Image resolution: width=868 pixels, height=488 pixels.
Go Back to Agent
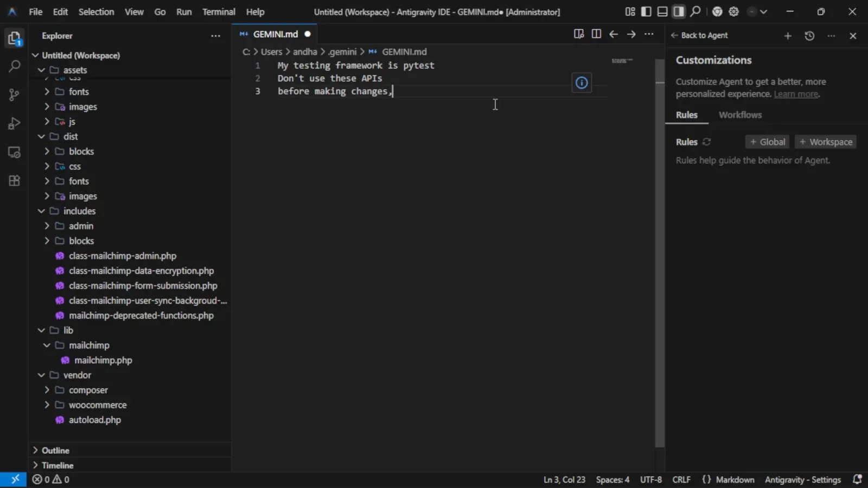[699, 36]
